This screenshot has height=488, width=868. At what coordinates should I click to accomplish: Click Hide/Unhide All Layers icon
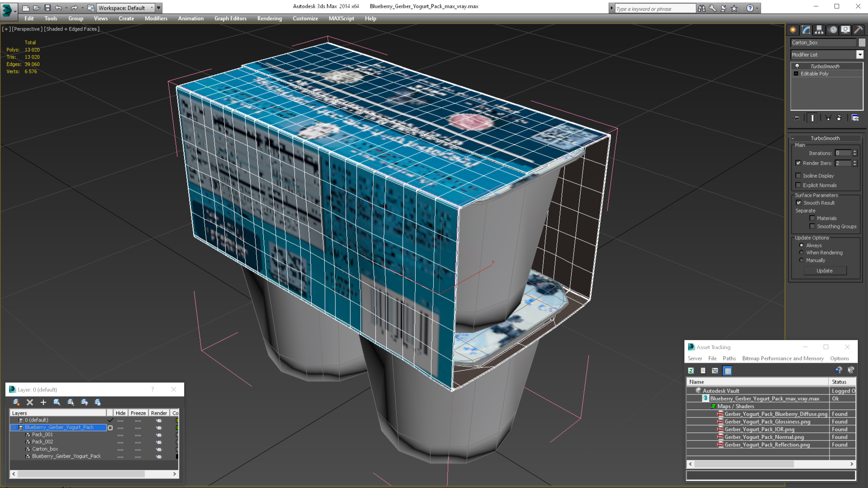[84, 402]
